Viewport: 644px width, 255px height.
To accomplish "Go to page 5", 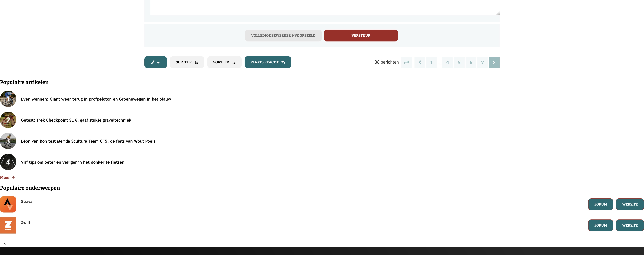I will coord(459,62).
